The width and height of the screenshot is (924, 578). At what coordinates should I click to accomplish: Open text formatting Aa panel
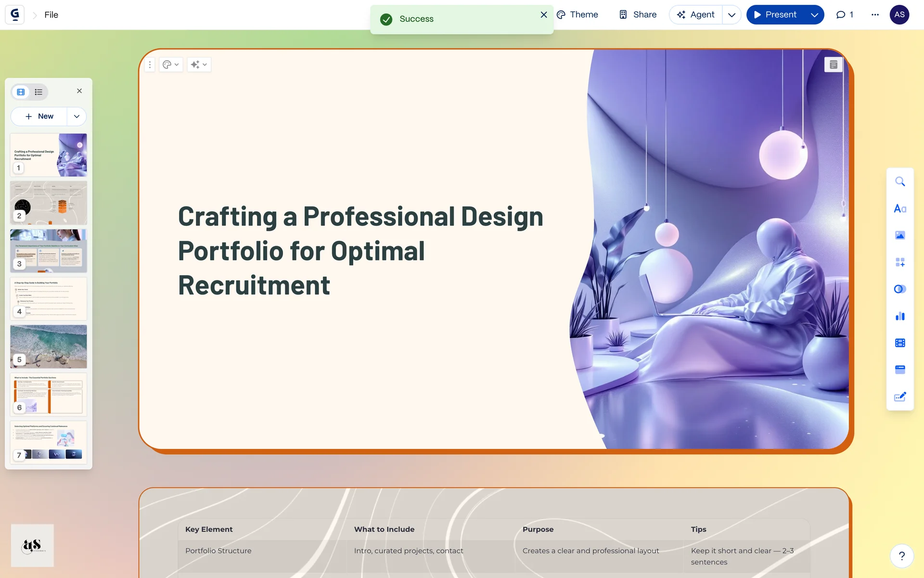click(x=900, y=209)
